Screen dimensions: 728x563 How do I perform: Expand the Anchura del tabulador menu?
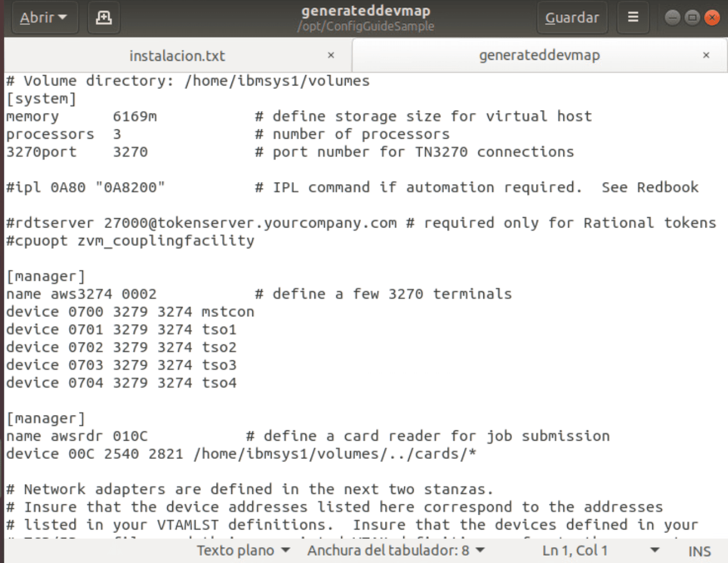pyautogui.click(x=396, y=550)
